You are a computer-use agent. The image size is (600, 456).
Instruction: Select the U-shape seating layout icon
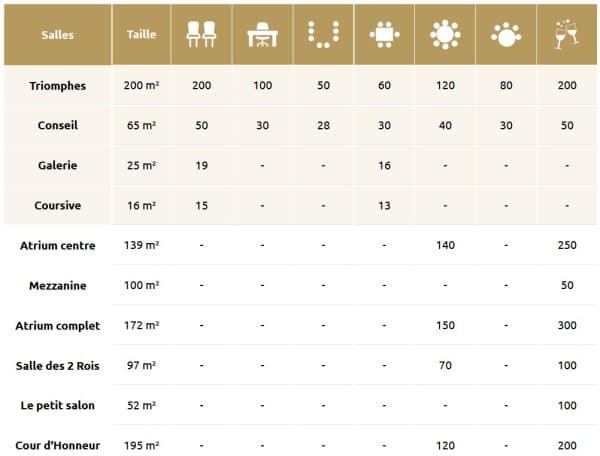323,35
